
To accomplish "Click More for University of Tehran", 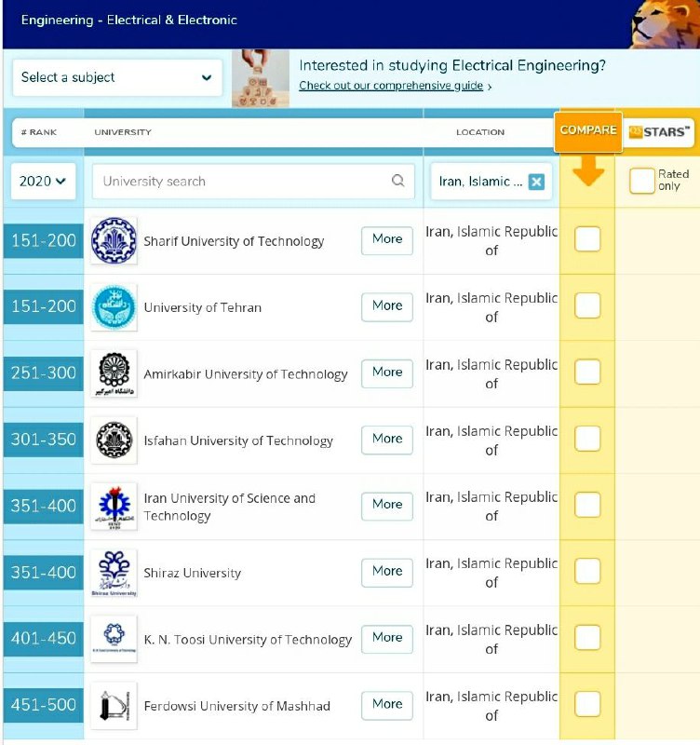I will (x=387, y=307).
